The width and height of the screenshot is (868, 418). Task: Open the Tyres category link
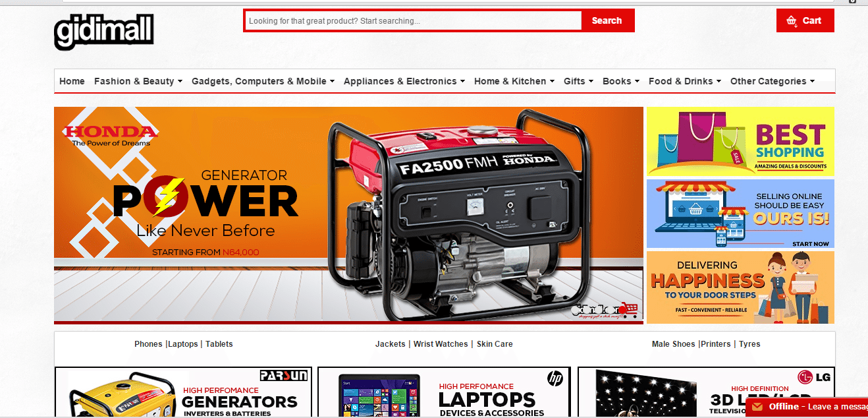[749, 344]
